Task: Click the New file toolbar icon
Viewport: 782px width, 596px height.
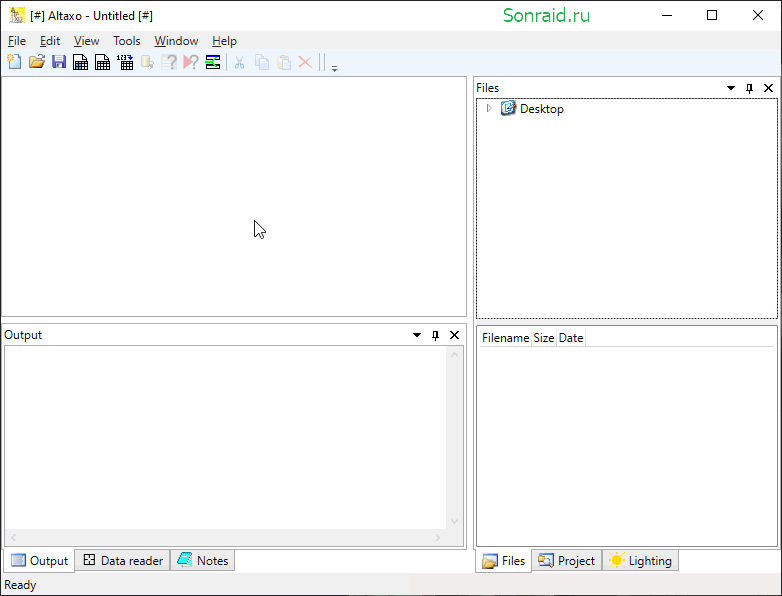Action: coord(14,62)
